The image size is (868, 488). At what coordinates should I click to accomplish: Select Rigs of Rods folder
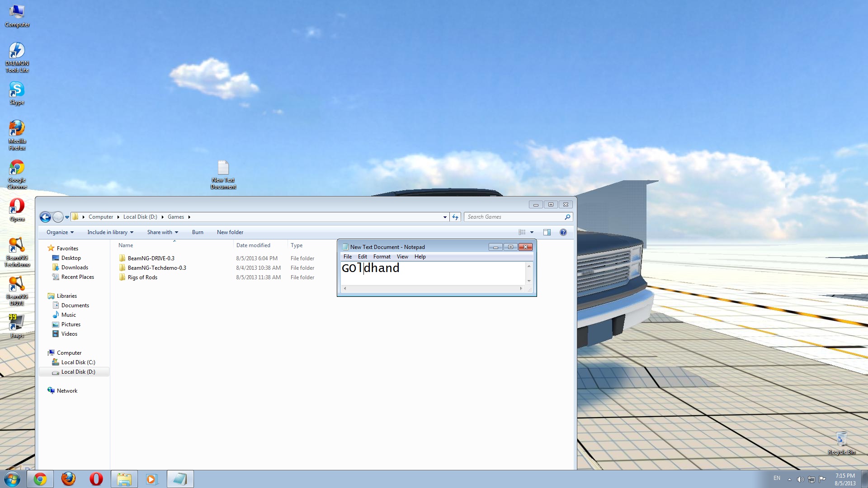[x=142, y=277]
